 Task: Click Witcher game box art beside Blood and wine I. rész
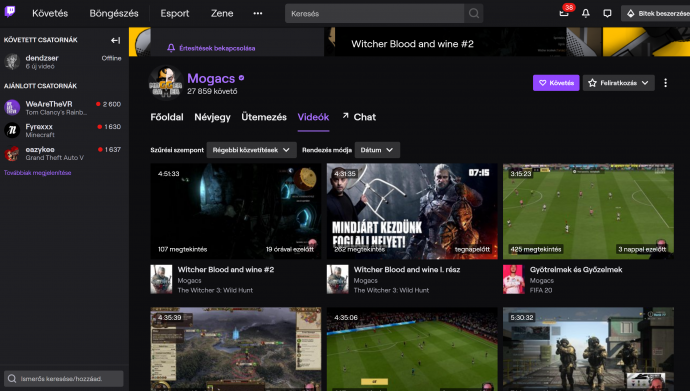click(338, 279)
